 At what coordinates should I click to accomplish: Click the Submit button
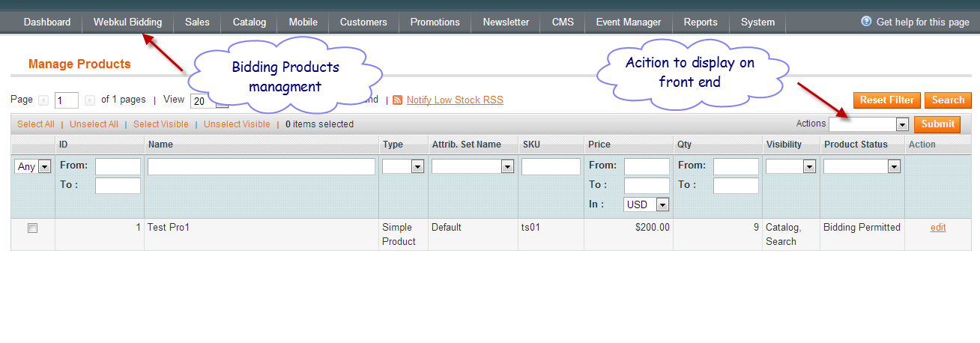coord(937,124)
